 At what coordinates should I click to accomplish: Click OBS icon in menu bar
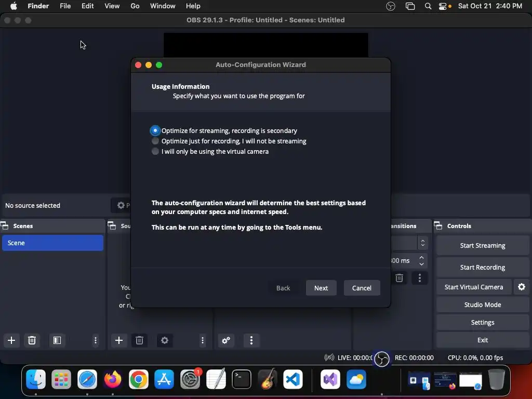391,6
